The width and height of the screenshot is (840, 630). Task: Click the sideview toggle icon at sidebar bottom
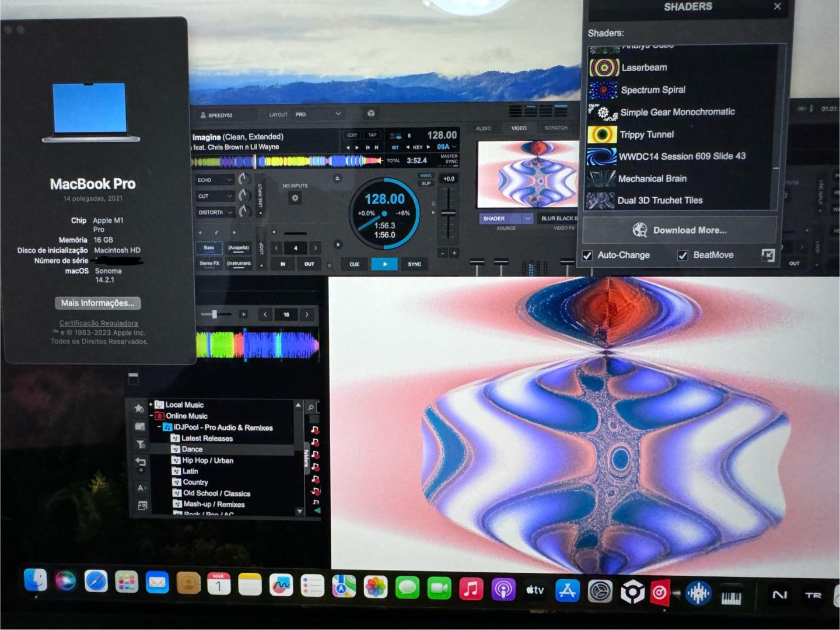pos(142,506)
